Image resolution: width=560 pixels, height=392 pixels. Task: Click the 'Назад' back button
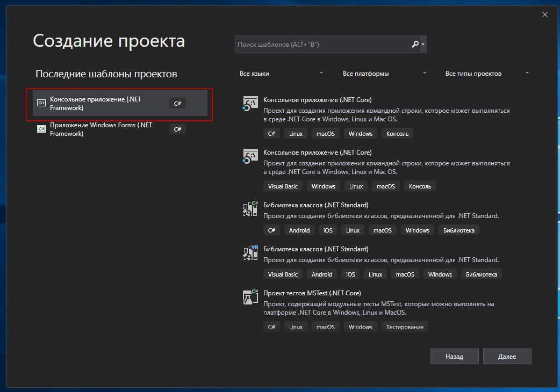coord(454,357)
